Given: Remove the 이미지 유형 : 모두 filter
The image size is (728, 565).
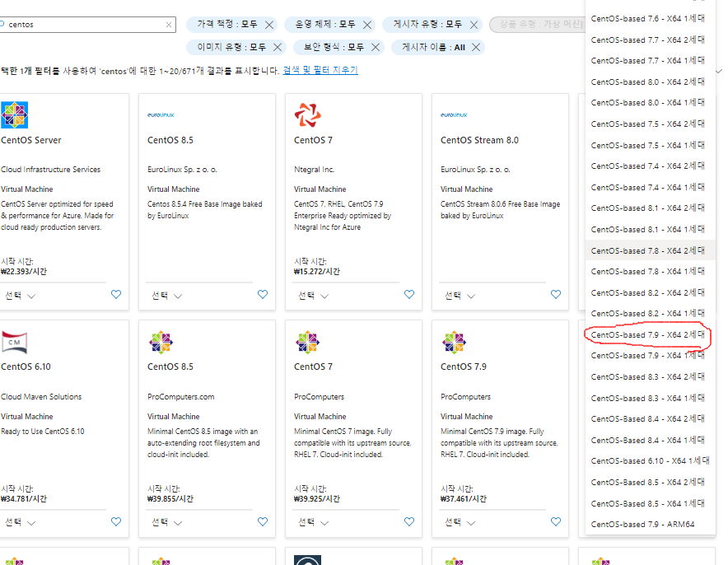Looking at the screenshot, I should coord(278,47).
